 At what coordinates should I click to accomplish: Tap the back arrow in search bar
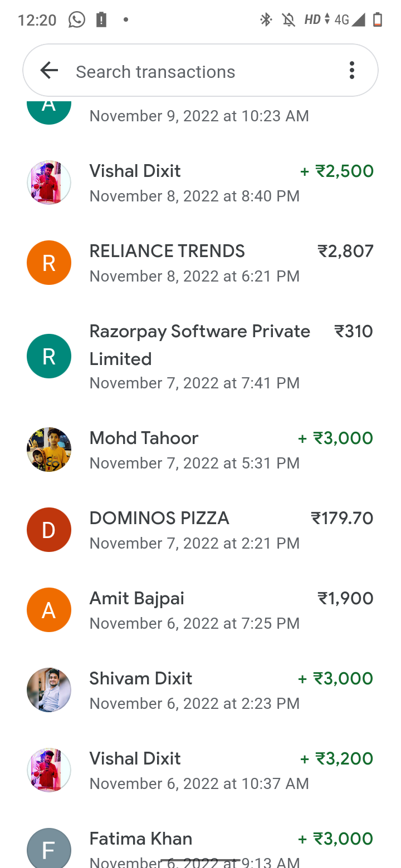pyautogui.click(x=49, y=71)
